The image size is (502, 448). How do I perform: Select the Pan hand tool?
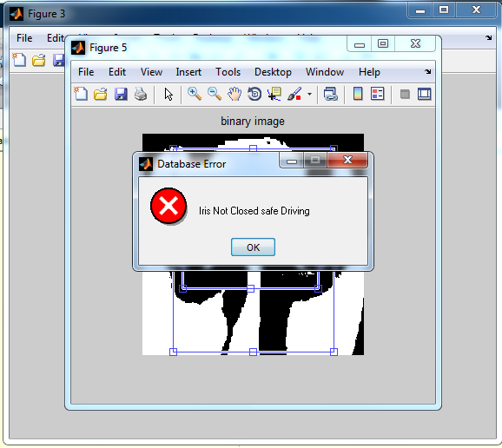(x=234, y=95)
